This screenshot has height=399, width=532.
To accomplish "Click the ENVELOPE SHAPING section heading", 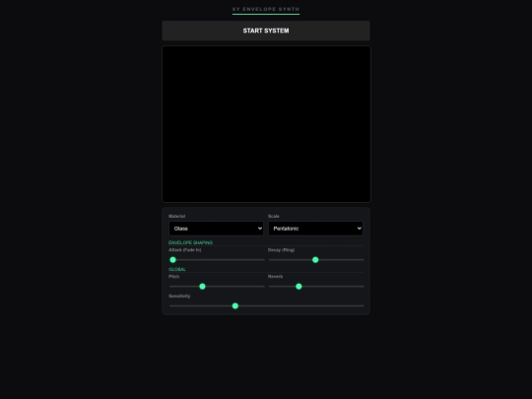I will (x=191, y=242).
